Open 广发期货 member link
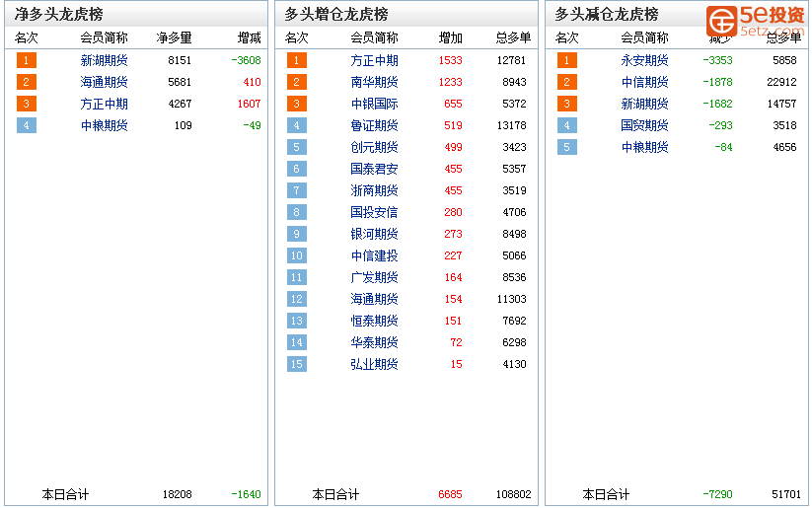Image resolution: width=812 pixels, height=508 pixels. [374, 278]
